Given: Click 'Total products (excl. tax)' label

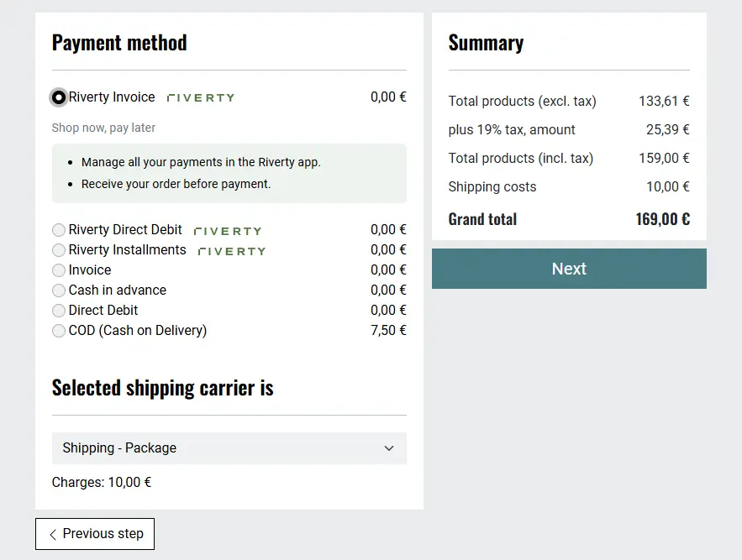Looking at the screenshot, I should coord(523,101).
